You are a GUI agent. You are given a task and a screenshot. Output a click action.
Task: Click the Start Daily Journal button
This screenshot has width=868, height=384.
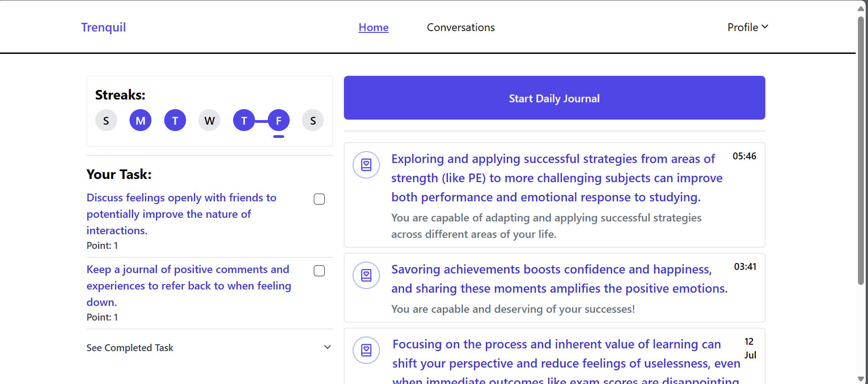(554, 98)
